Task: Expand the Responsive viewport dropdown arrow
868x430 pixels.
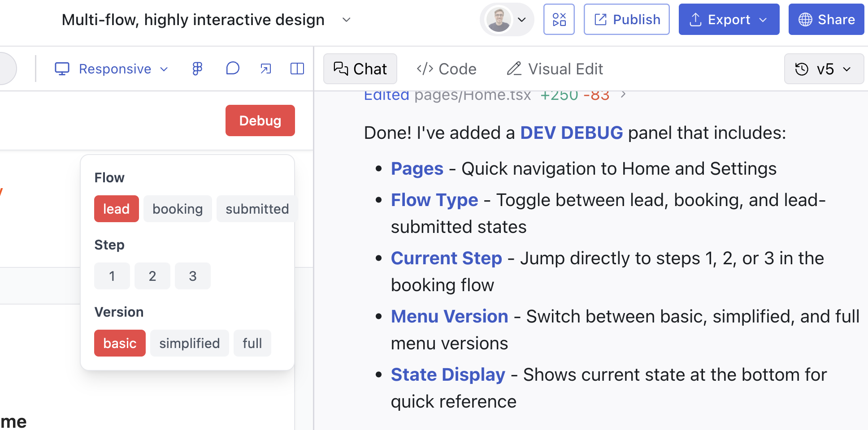Action: coord(164,69)
